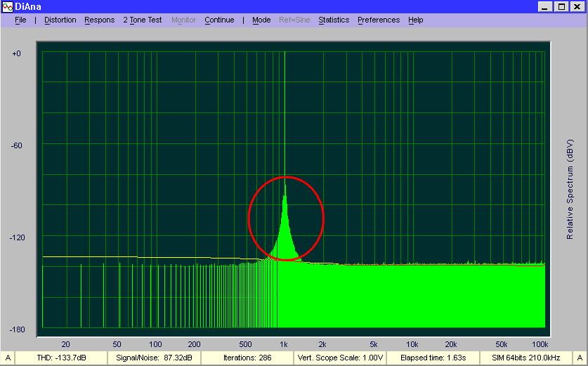The height and width of the screenshot is (366, 588).
Task: Click the 20k frequency axis label
Action: (x=451, y=344)
